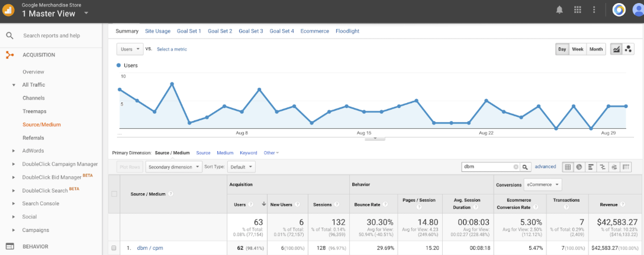Viewport: 644px width, 255px height.
Task: Open the Users metric dropdown
Action: tap(130, 49)
